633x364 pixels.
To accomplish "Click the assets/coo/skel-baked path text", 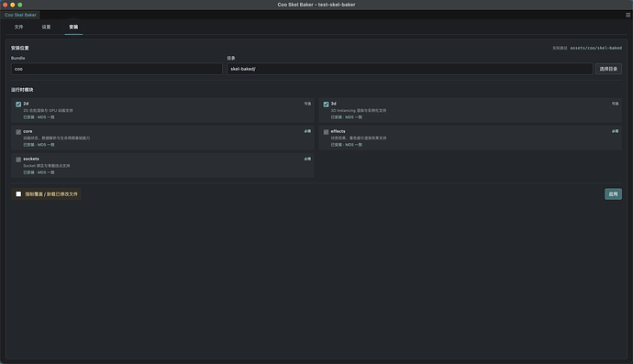I will click(596, 48).
